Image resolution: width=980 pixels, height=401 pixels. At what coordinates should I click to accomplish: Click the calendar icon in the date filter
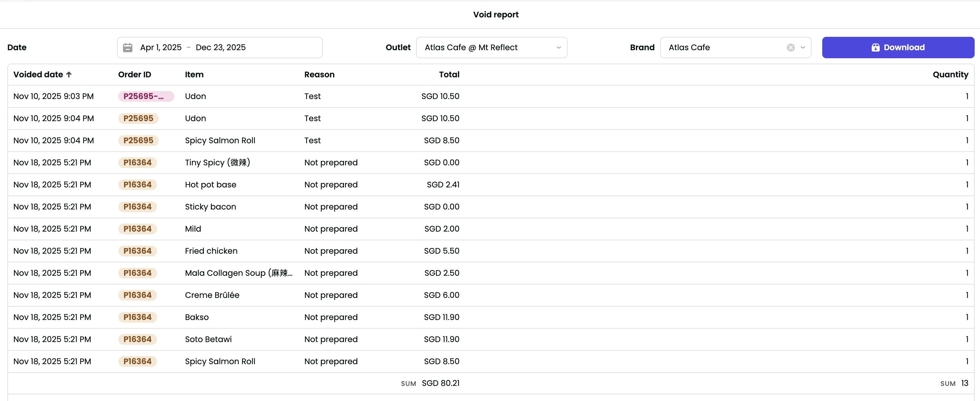[x=128, y=47]
